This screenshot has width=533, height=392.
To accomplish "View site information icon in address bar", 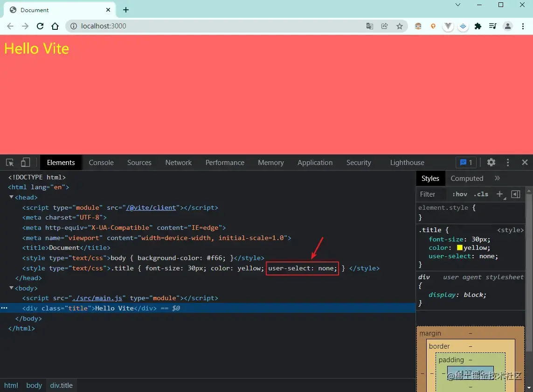I will point(73,26).
